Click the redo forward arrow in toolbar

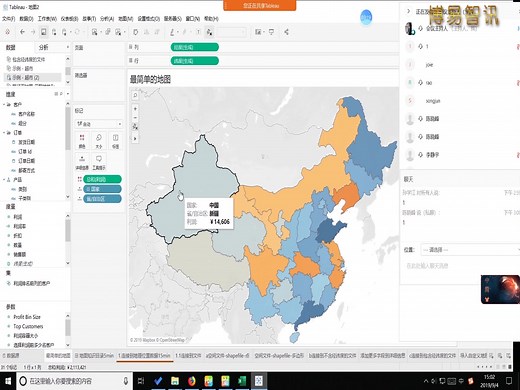[33, 32]
